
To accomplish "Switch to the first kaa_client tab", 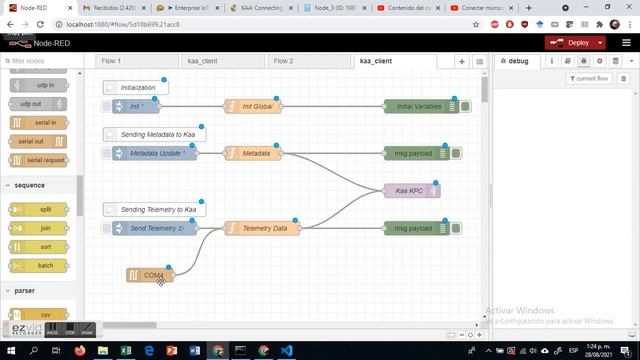I will click(223, 61).
